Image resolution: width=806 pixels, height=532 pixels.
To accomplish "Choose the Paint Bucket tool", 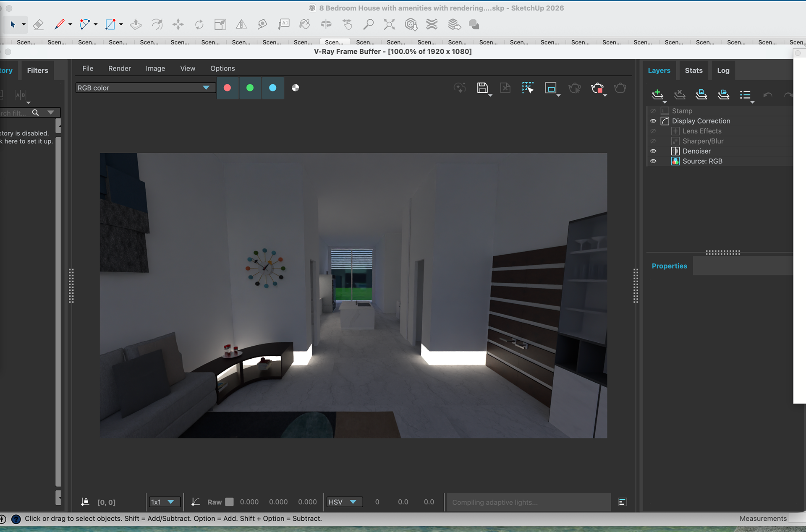I will 305,25.
